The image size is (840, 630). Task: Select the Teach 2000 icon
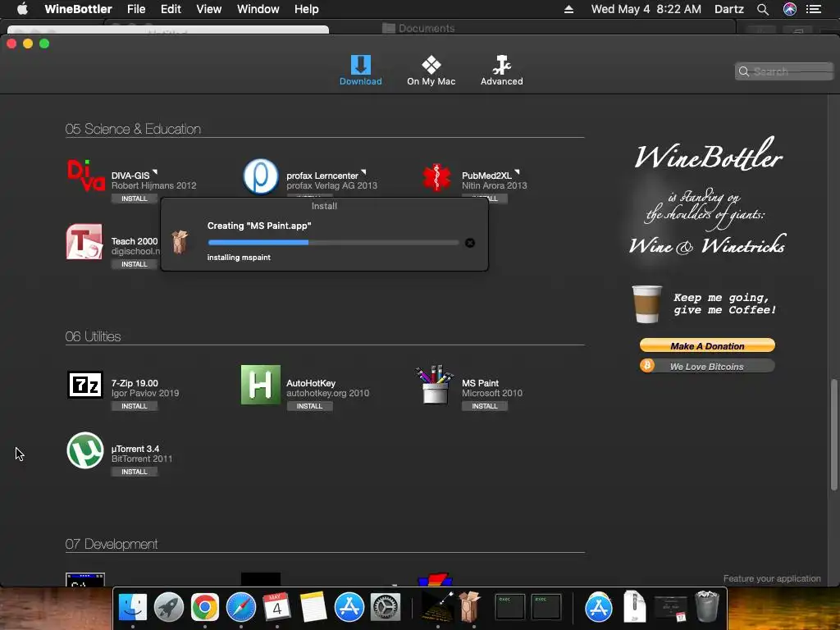coord(84,242)
